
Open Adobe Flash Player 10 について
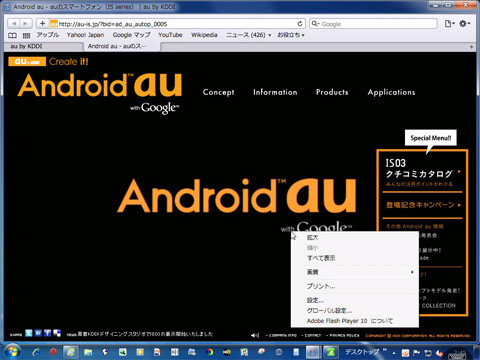coord(355,321)
